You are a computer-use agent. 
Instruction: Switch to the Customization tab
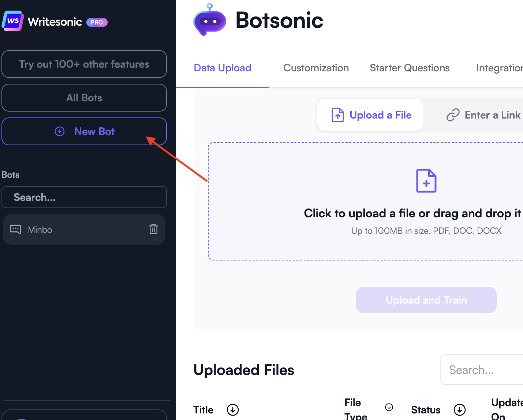[316, 68]
